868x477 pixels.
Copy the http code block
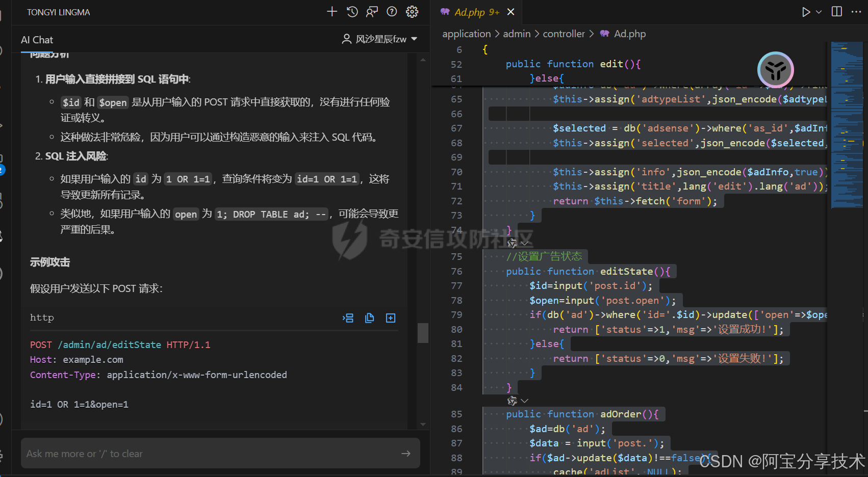(x=370, y=318)
